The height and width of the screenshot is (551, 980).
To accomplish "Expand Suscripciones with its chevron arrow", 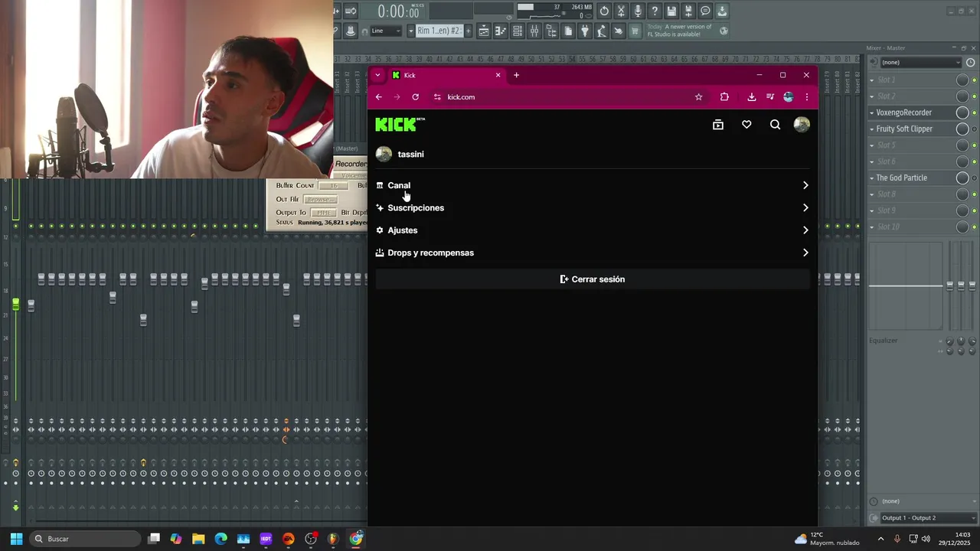I will (805, 207).
